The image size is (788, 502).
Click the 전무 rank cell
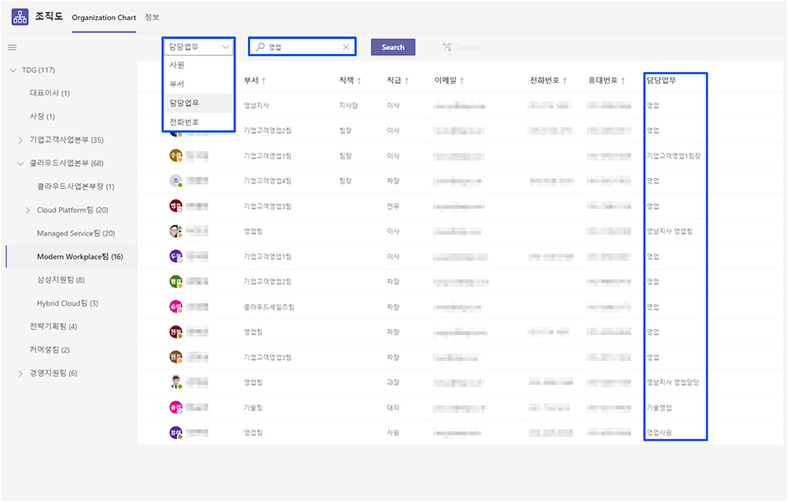393,206
